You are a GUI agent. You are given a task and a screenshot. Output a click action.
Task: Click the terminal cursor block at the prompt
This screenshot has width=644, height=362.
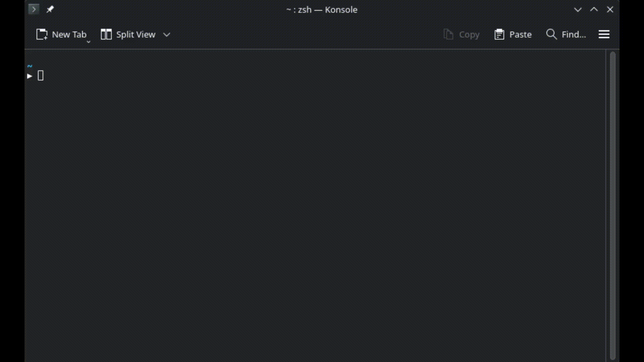click(x=41, y=76)
